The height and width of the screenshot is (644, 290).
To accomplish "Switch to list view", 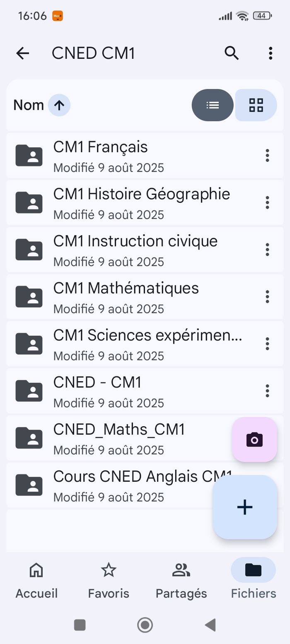I will point(213,105).
